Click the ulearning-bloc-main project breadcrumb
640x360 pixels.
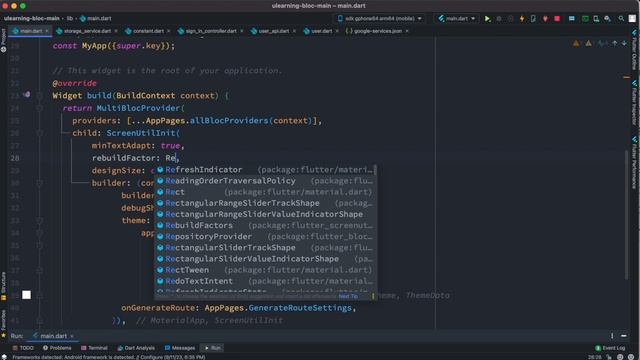click(31, 18)
